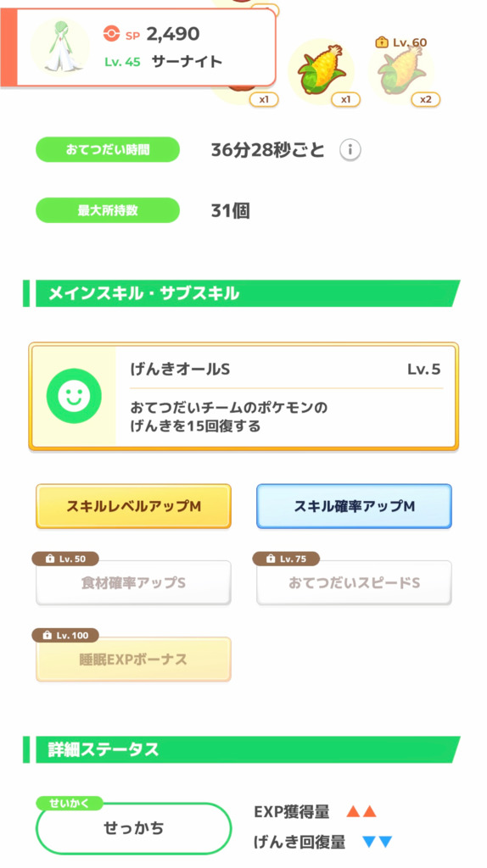The width and height of the screenshot is (487, 868).
Task: Tap the せっかち nature box
Action: [133, 829]
